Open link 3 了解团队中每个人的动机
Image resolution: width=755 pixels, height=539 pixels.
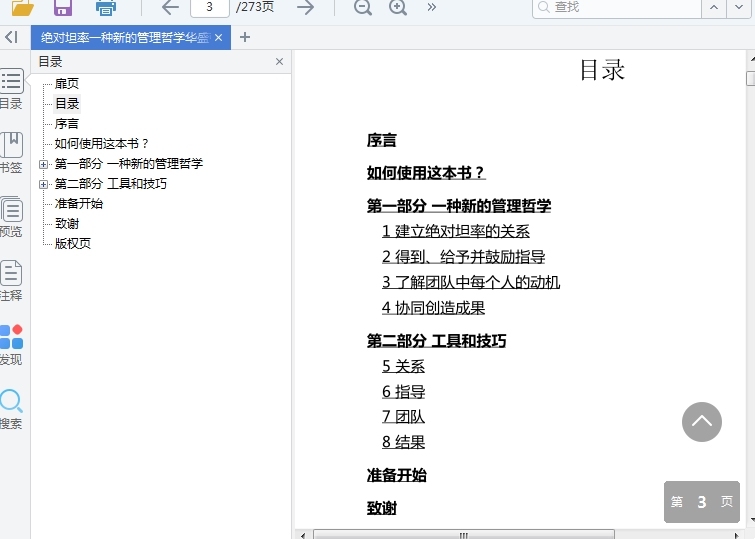(x=471, y=282)
